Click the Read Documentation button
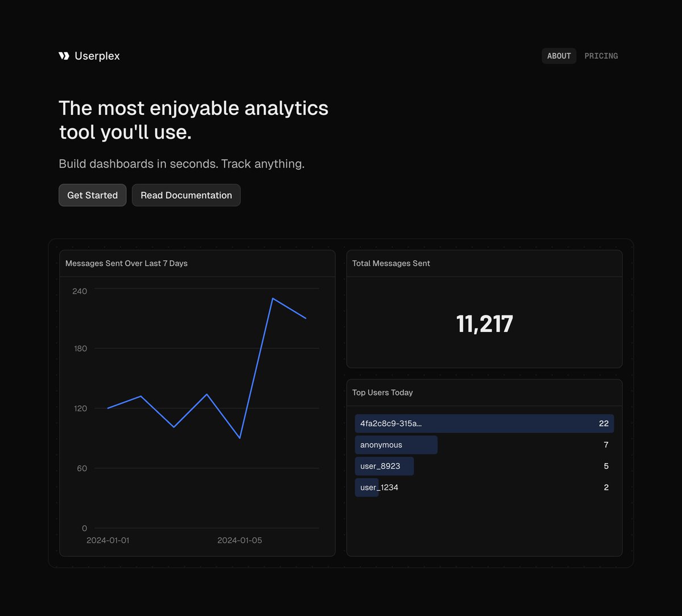Screen dimensions: 682x616 point(186,195)
